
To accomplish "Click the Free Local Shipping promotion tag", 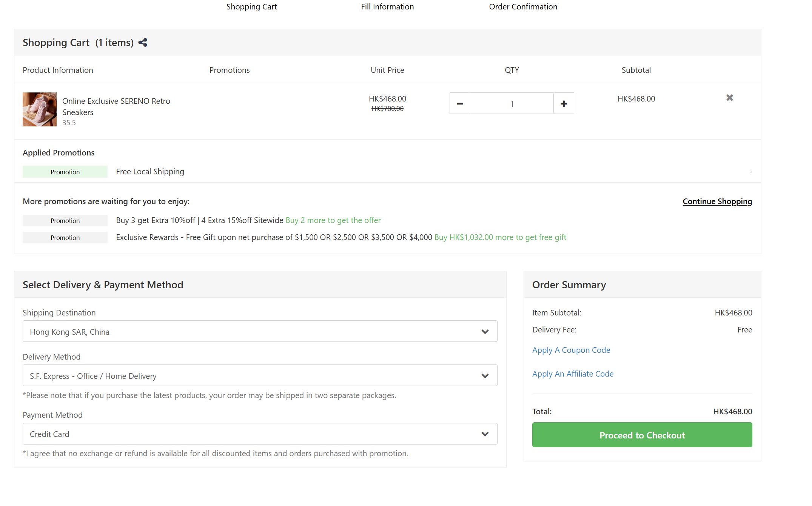I will coord(65,172).
